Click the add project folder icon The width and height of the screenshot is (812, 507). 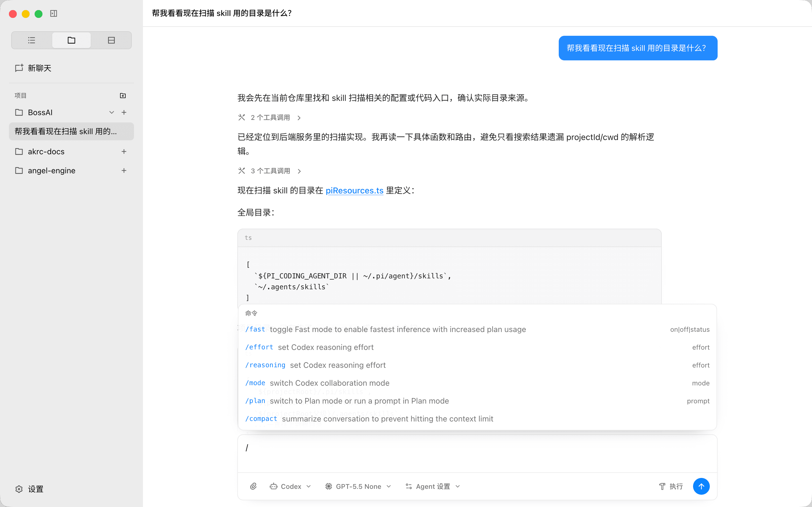tap(123, 96)
